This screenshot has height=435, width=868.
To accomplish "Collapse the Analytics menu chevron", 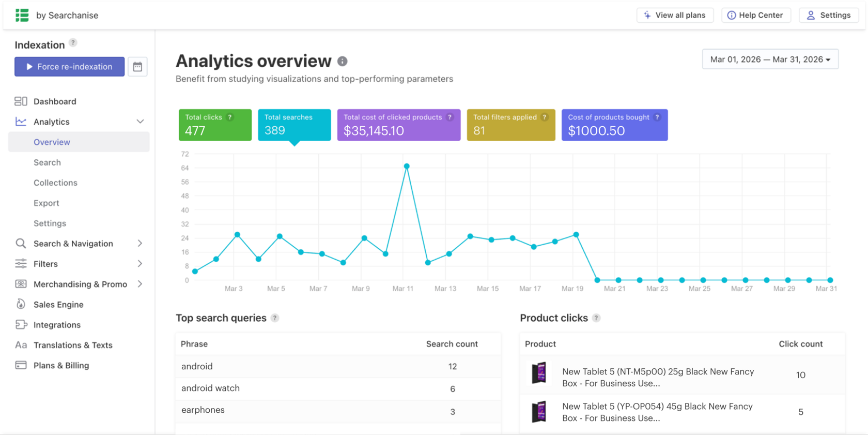I will click(140, 122).
